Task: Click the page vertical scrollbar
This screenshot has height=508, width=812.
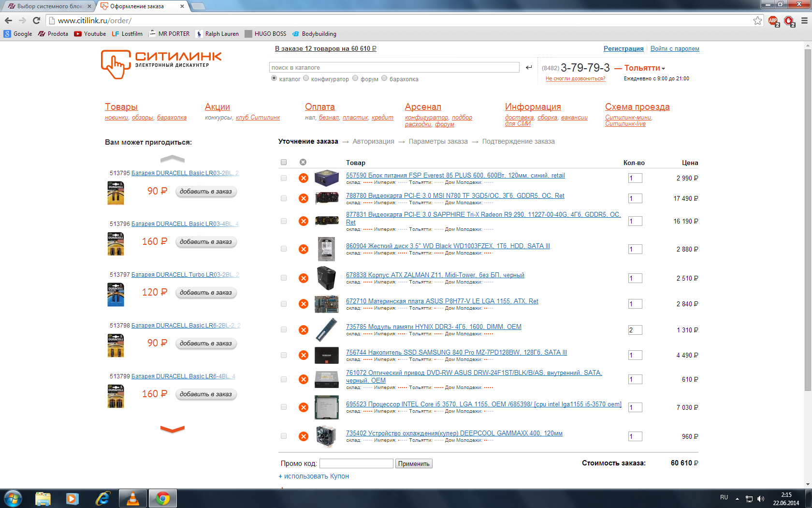Action: (808, 220)
